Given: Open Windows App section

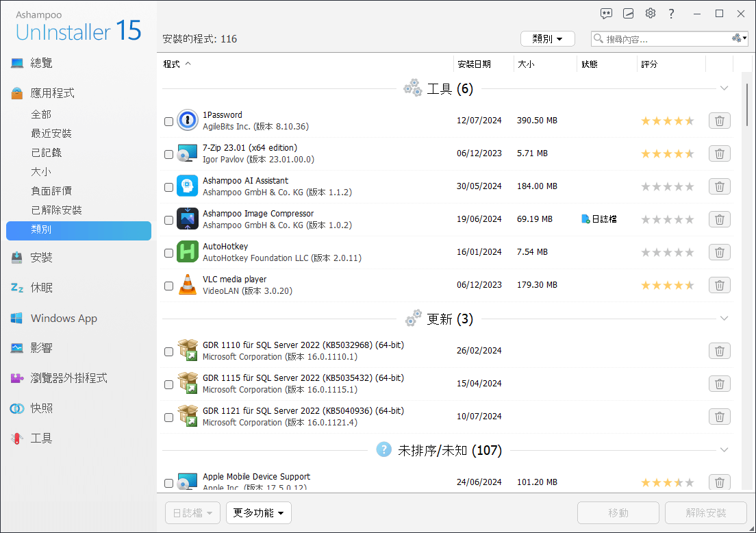Looking at the screenshot, I should point(64,319).
